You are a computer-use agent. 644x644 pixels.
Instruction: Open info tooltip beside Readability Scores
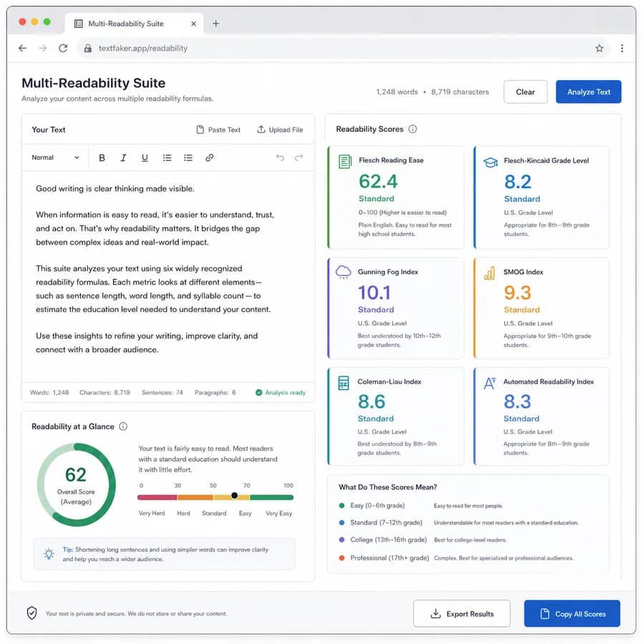tap(413, 129)
